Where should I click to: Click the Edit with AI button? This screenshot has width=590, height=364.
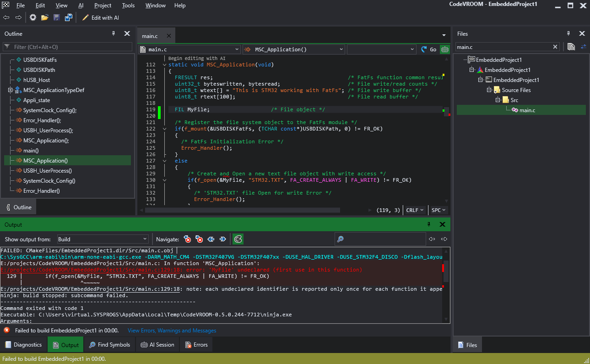pyautogui.click(x=101, y=17)
